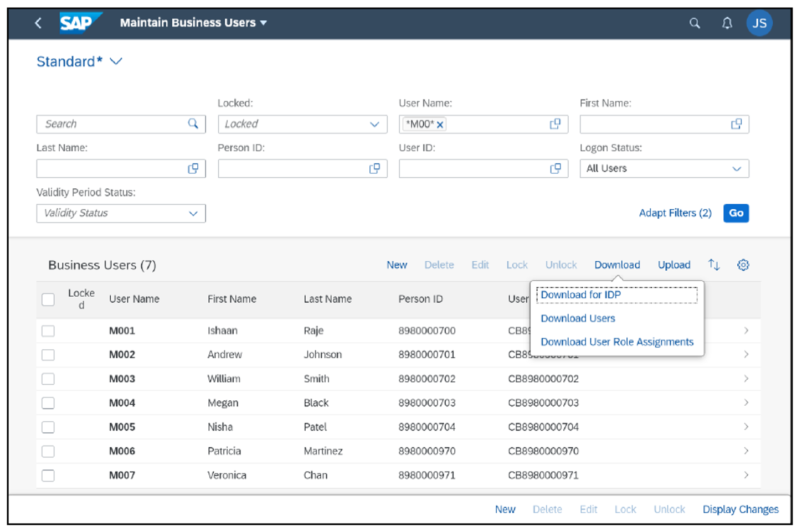This screenshot has height=532, width=802.
Task: Navigate back using the left chevron icon
Action: tap(38, 23)
